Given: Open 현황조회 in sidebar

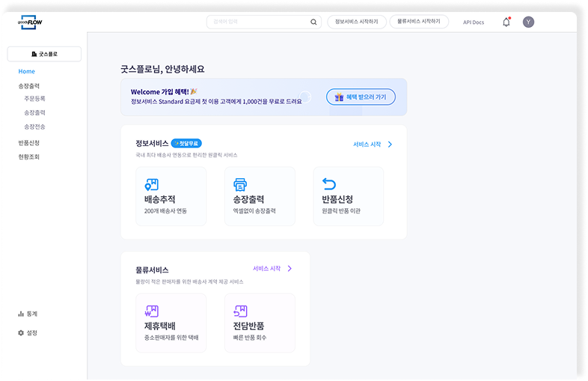Looking at the screenshot, I should (x=29, y=157).
